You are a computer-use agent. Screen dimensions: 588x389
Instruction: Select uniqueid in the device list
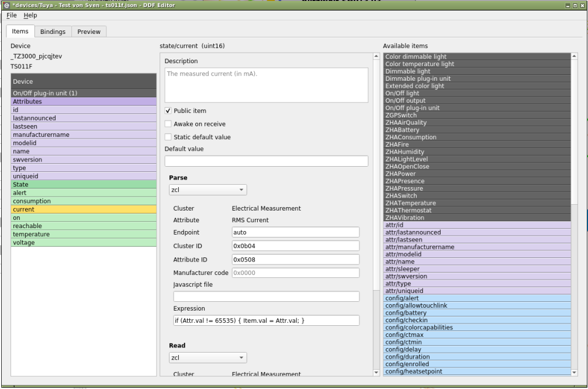84,176
